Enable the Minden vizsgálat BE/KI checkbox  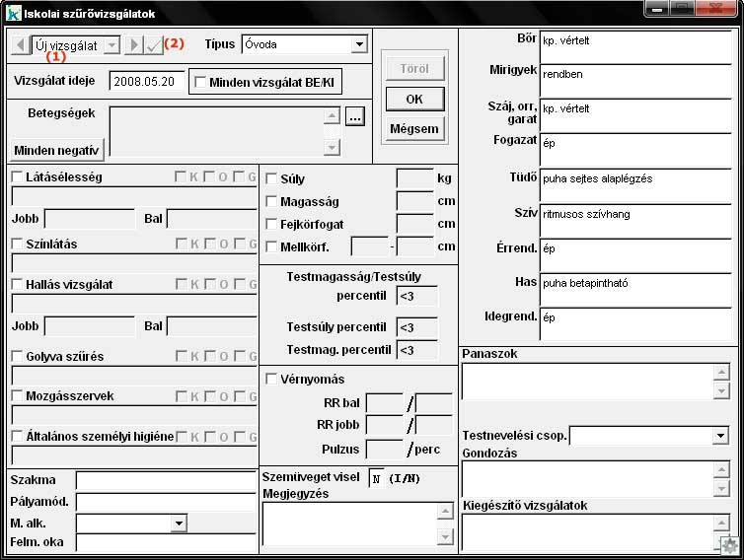tap(200, 83)
